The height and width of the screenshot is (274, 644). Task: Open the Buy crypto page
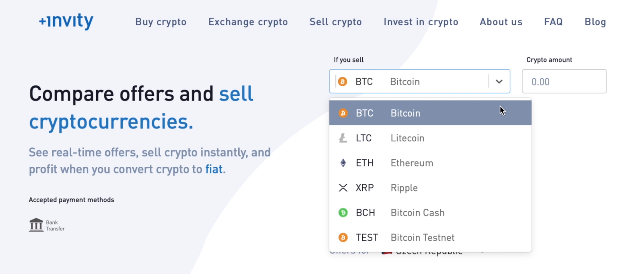(x=161, y=22)
